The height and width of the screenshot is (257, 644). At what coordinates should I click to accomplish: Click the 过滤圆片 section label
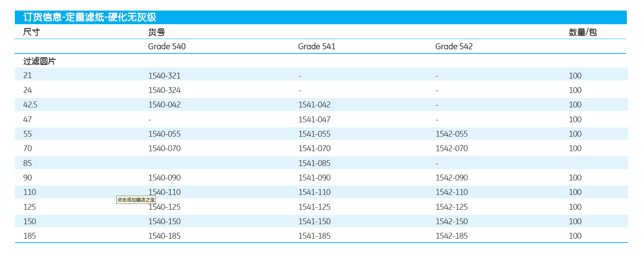pyautogui.click(x=39, y=61)
